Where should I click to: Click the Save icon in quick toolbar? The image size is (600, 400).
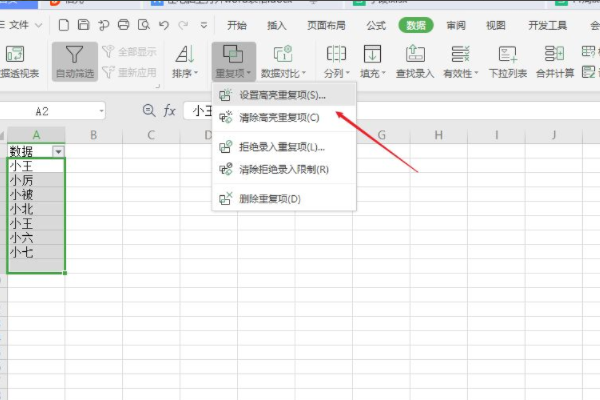pos(83,25)
